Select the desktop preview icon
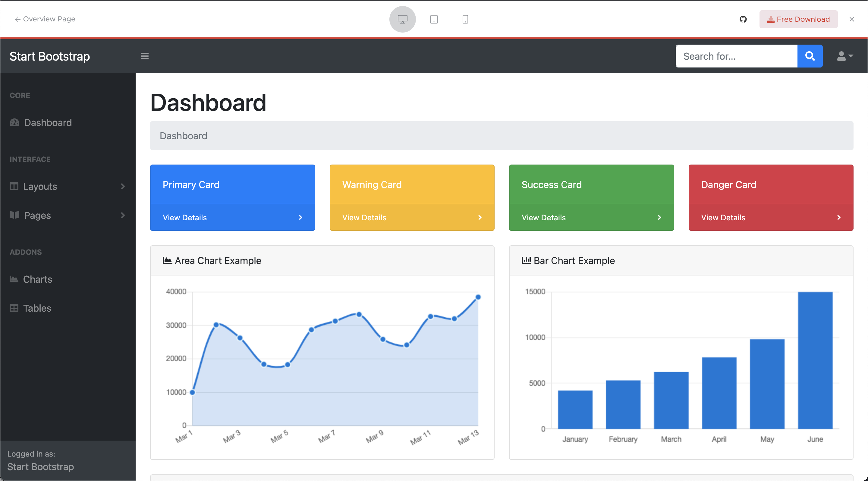Screen dimensions: 868x481 [402, 19]
